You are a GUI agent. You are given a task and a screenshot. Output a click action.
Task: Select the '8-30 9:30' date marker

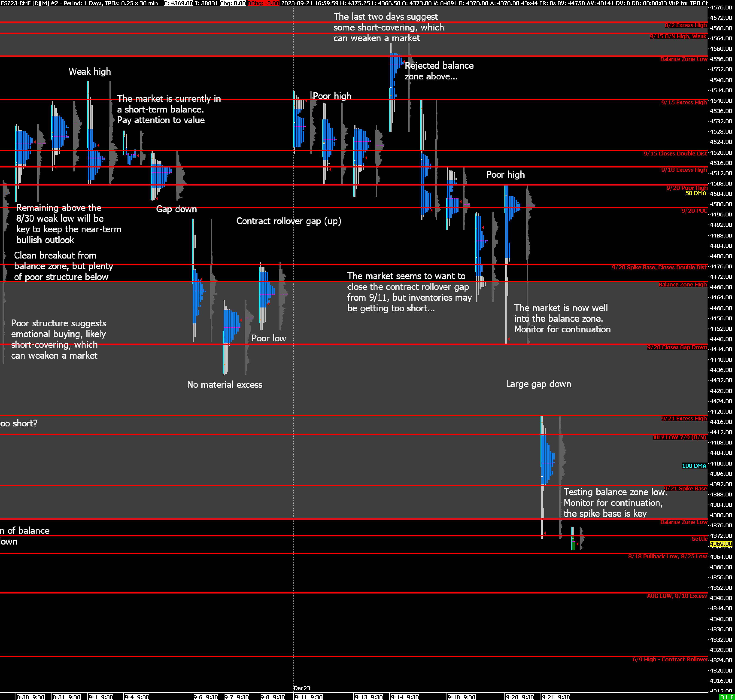coord(30,697)
